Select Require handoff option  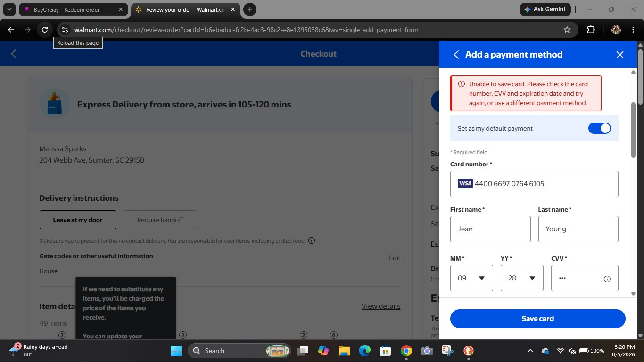pos(160,220)
